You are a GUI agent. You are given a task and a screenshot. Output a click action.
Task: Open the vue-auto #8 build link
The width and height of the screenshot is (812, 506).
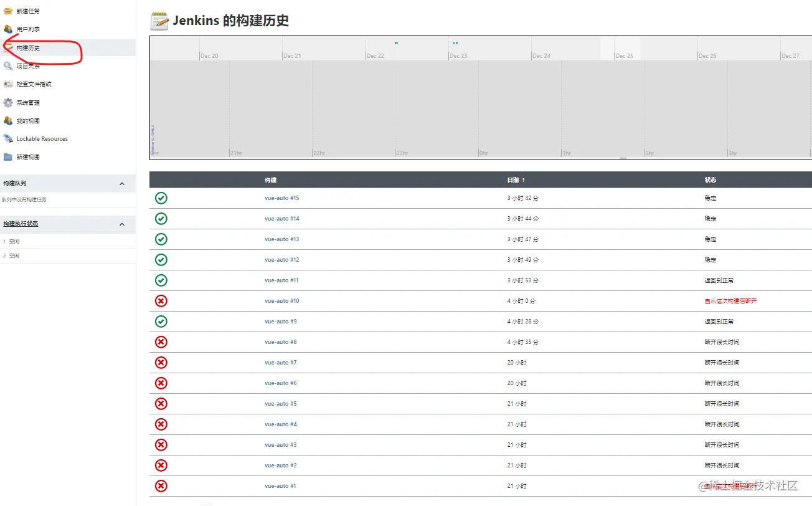281,342
